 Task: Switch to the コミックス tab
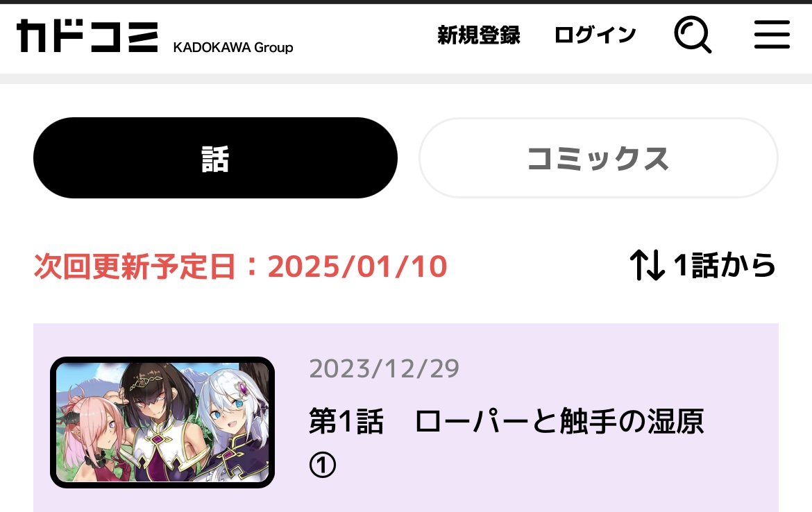(x=598, y=158)
